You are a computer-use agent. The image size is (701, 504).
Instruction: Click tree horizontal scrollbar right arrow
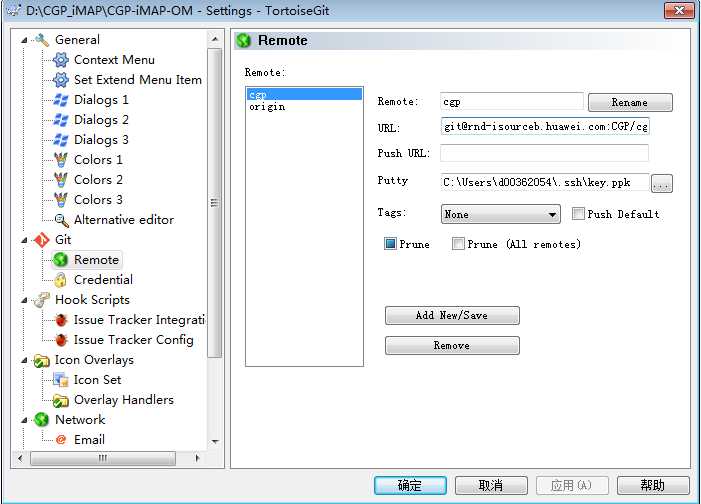tap(197, 458)
